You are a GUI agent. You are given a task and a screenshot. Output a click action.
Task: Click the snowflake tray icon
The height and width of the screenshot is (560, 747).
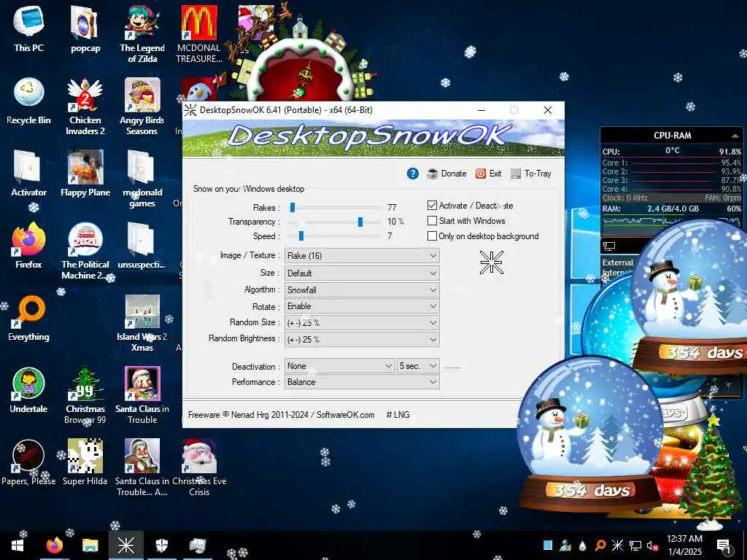tap(617, 545)
